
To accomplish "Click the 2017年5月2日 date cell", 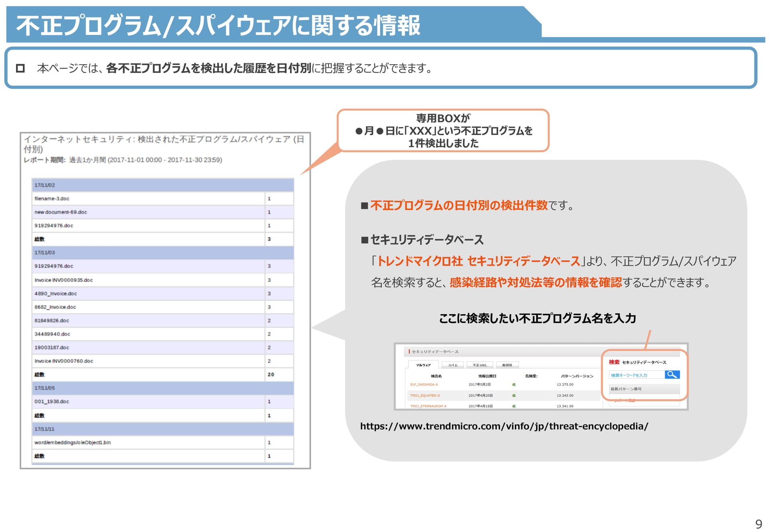I will 480,384.
